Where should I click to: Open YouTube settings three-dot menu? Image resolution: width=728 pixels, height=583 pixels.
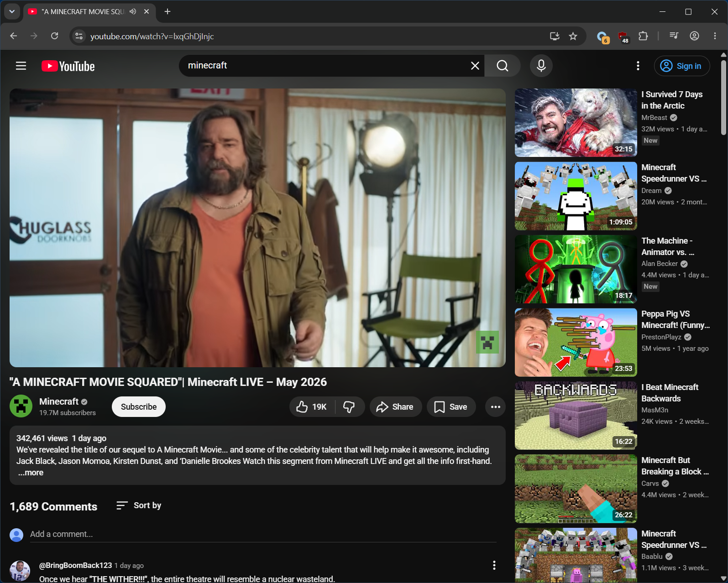(x=638, y=66)
